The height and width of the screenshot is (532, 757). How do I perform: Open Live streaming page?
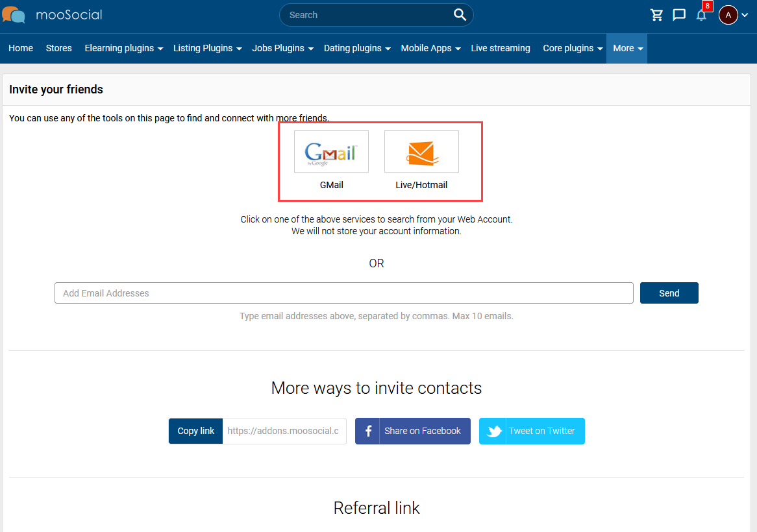pyautogui.click(x=501, y=48)
